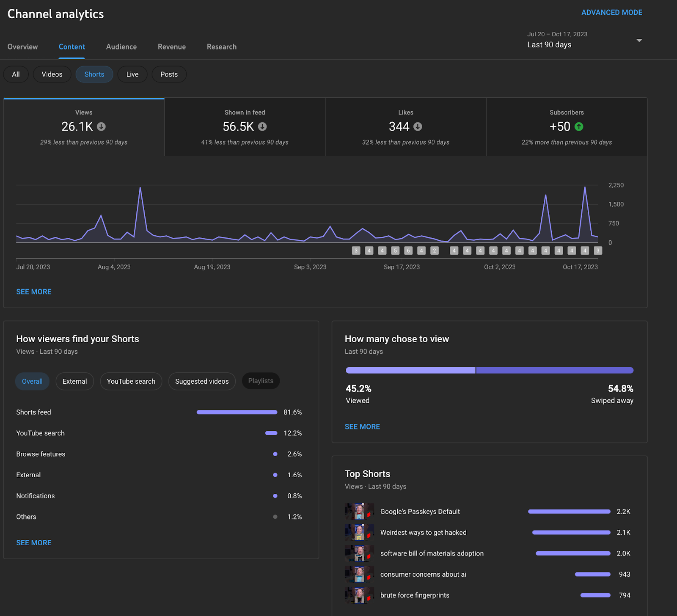Viewport: 677px width, 616px height.
Task: Open the Weirdest ways to get hacked thumbnail
Action: pos(359,532)
